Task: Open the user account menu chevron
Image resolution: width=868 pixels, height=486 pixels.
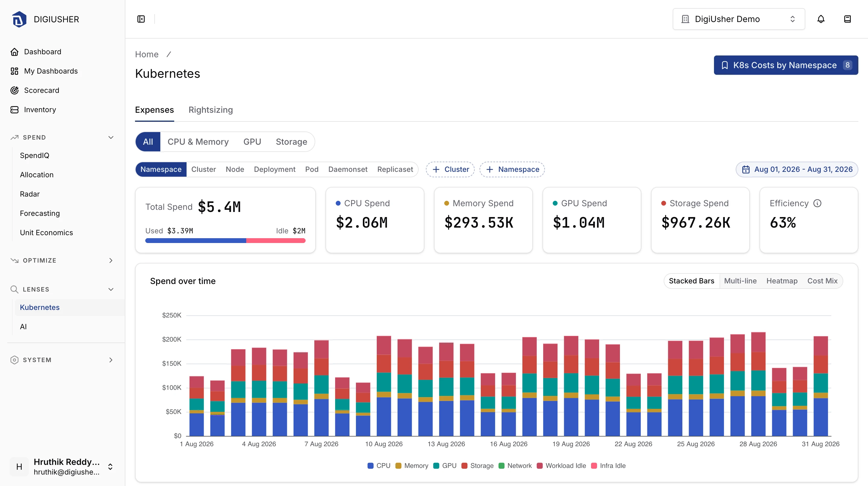Action: (110, 467)
